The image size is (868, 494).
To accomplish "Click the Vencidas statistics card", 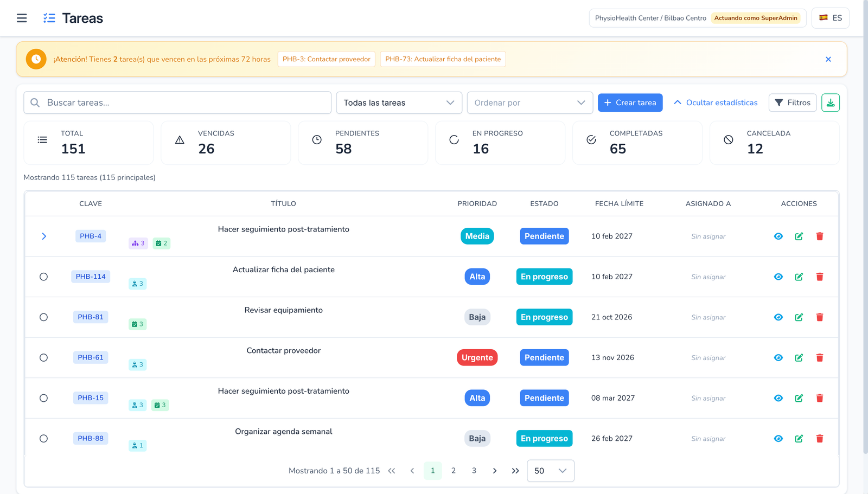I will [x=226, y=143].
